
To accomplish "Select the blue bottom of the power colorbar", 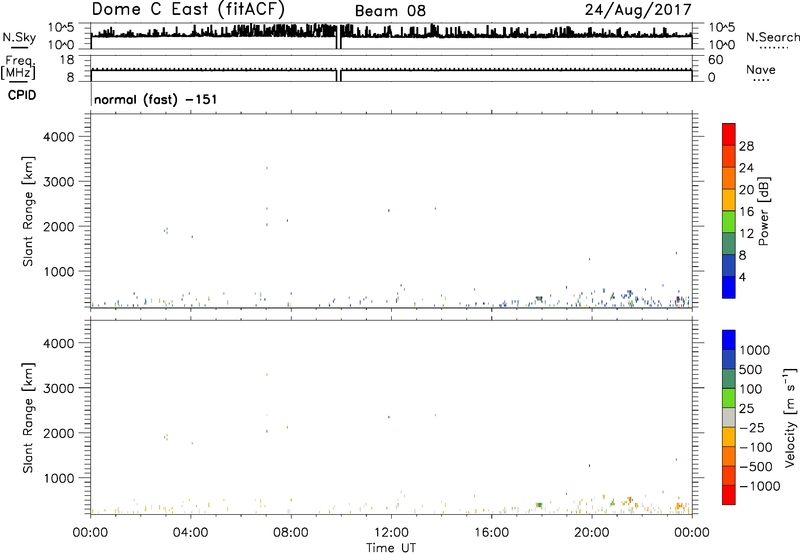I will (x=729, y=287).
